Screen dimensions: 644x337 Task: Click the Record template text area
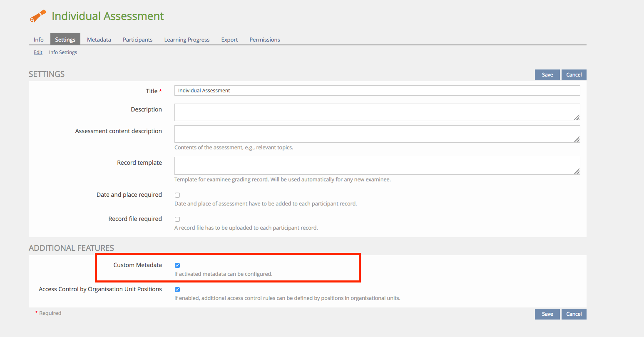click(375, 166)
